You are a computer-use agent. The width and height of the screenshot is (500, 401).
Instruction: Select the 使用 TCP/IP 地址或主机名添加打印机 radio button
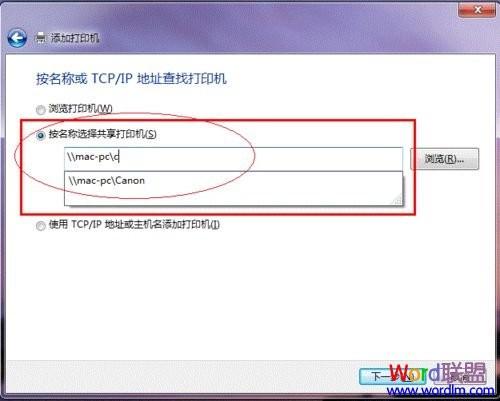click(41, 226)
